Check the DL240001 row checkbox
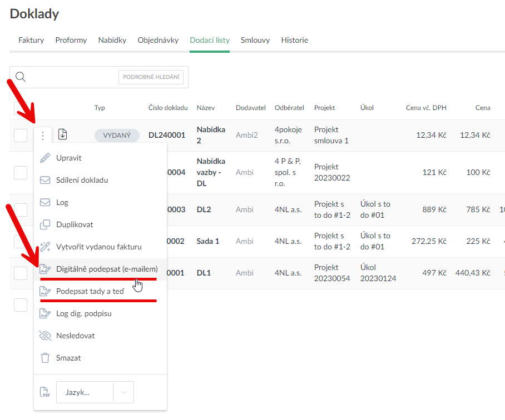 tap(21, 135)
